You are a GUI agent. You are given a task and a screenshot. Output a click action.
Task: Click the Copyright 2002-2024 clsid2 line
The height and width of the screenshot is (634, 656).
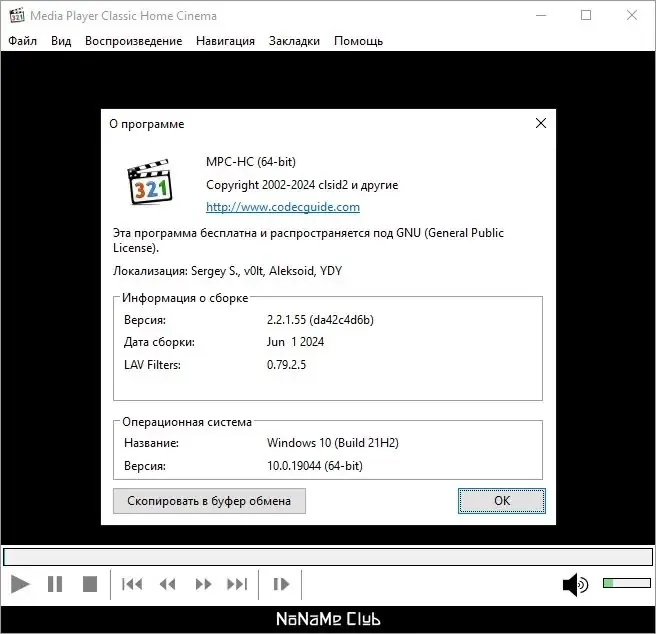(x=302, y=185)
